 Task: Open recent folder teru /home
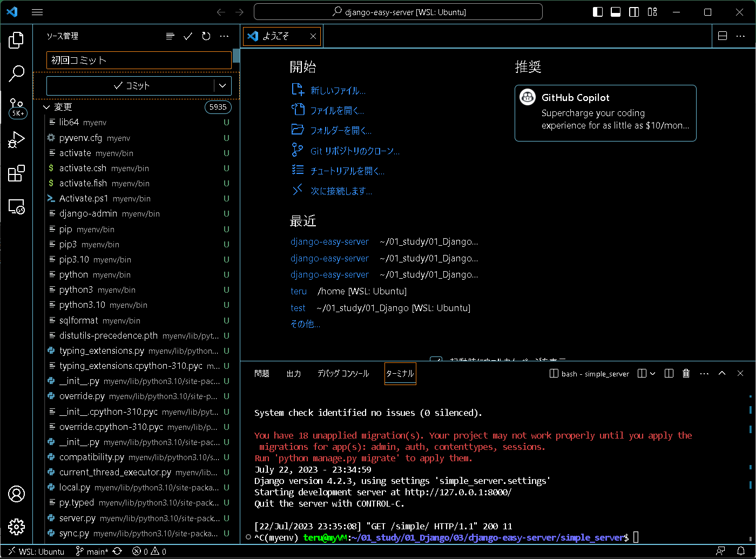click(x=299, y=291)
